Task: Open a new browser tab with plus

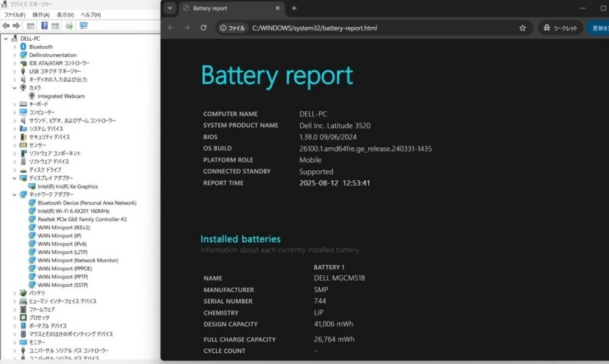Action: (294, 8)
